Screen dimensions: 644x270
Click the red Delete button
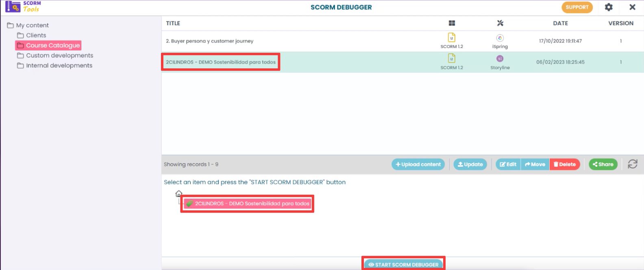click(x=564, y=164)
